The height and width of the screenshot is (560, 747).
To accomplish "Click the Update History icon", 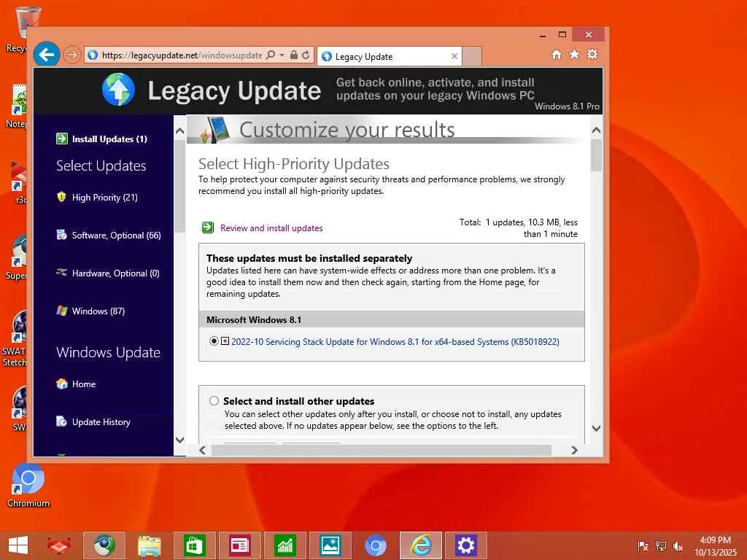I will (61, 421).
